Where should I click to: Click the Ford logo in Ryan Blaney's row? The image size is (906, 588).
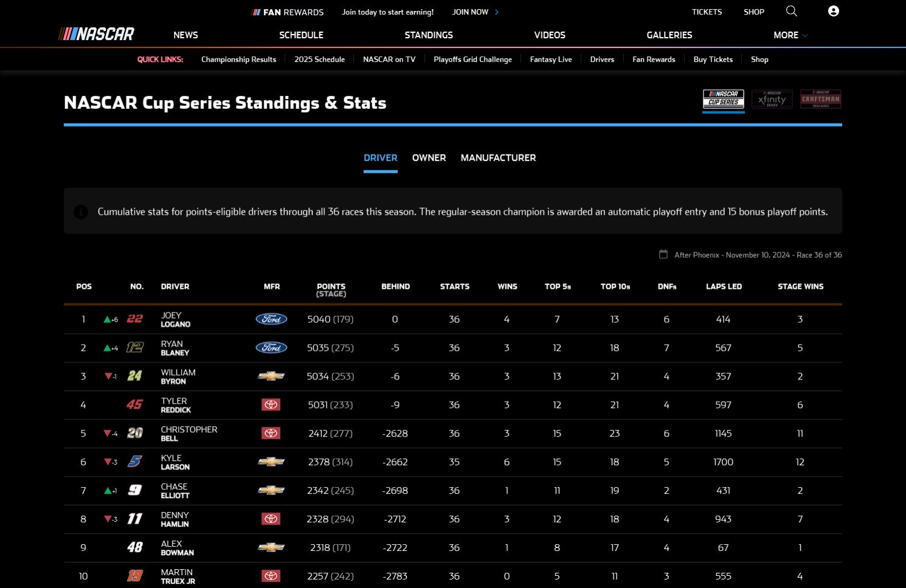(271, 347)
